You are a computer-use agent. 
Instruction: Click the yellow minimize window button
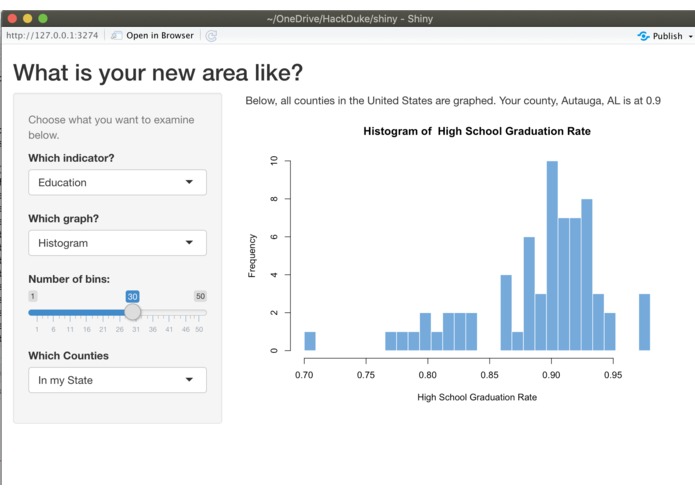[x=27, y=18]
